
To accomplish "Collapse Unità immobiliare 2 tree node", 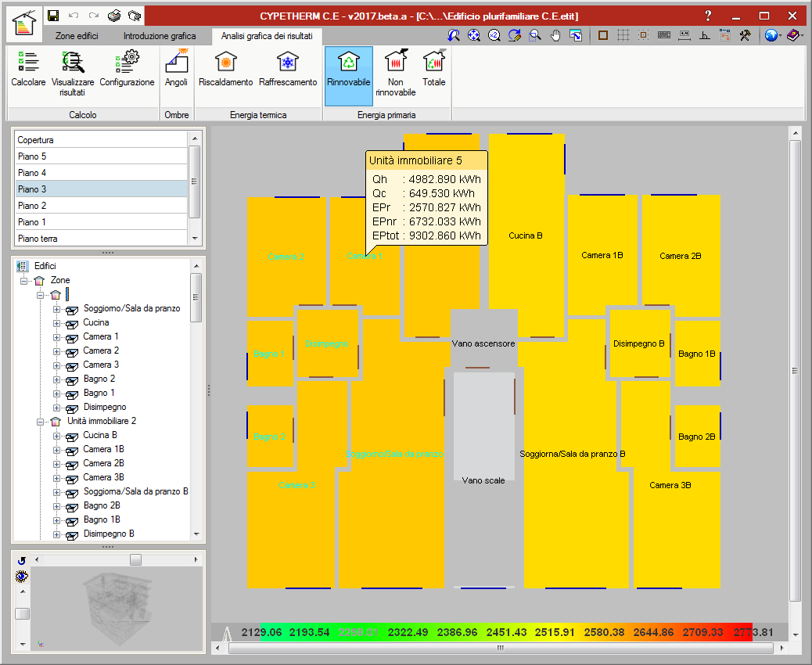I will [41, 422].
